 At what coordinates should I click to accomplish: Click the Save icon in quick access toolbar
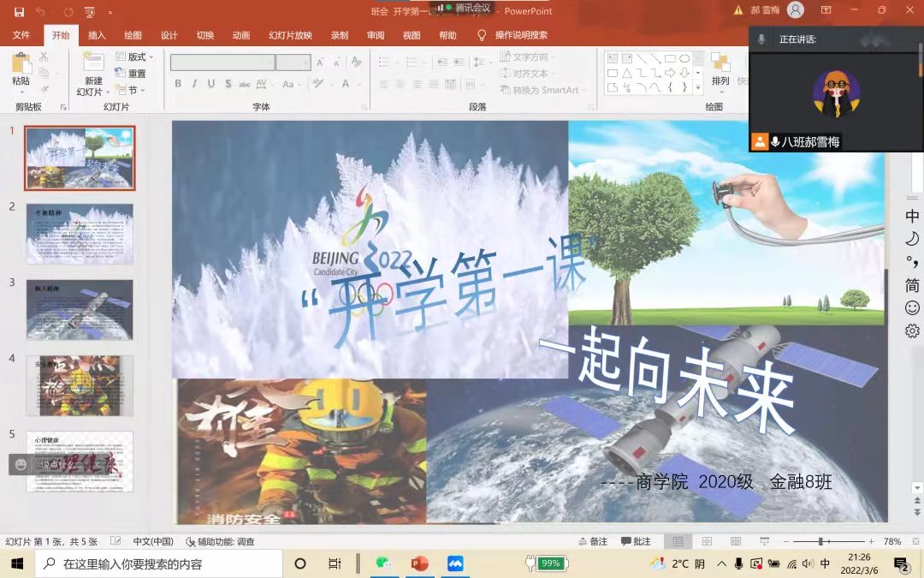(x=19, y=11)
